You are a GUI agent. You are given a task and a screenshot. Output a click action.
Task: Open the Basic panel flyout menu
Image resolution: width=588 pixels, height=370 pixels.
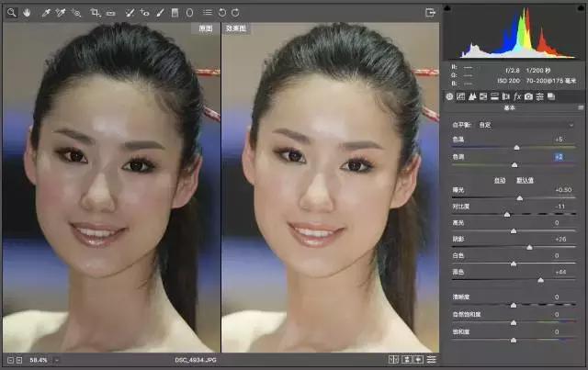click(581, 108)
